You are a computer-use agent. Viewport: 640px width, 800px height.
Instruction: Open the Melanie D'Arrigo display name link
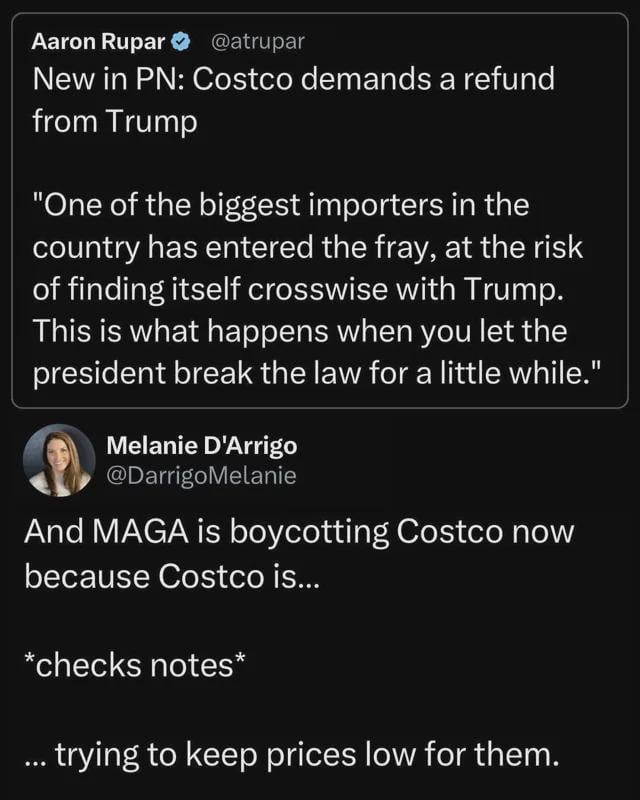click(x=201, y=447)
